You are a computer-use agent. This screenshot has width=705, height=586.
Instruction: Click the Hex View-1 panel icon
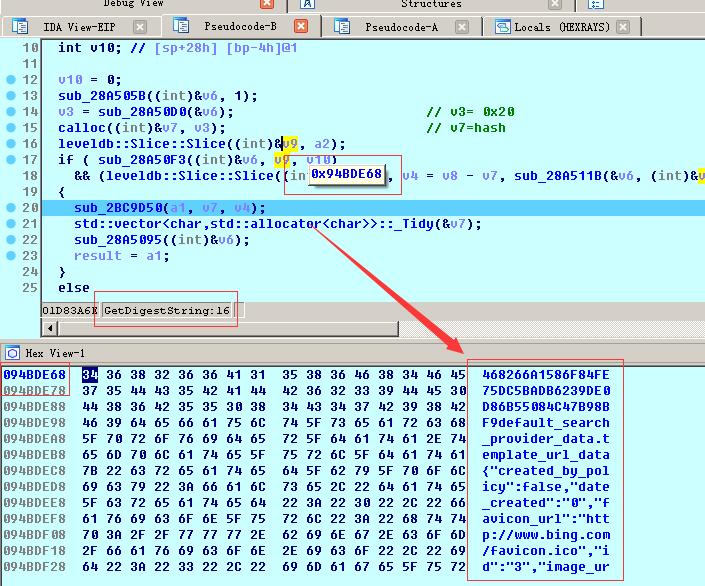click(12, 353)
